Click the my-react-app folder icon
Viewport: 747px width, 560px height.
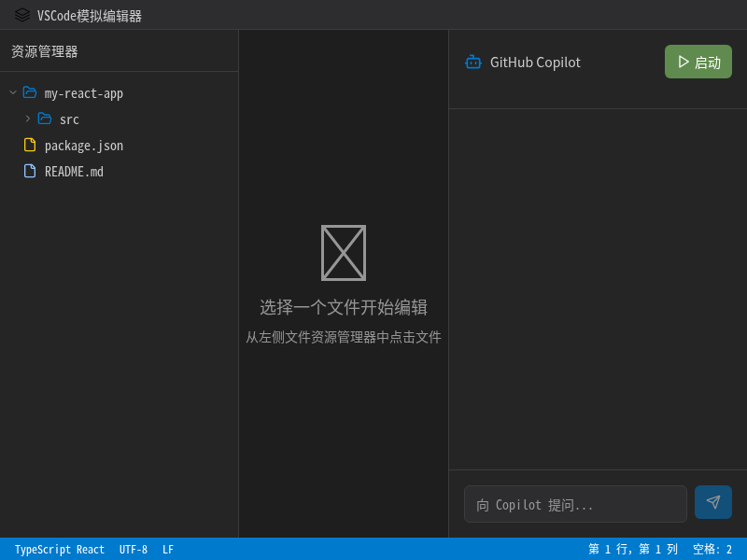click(30, 92)
